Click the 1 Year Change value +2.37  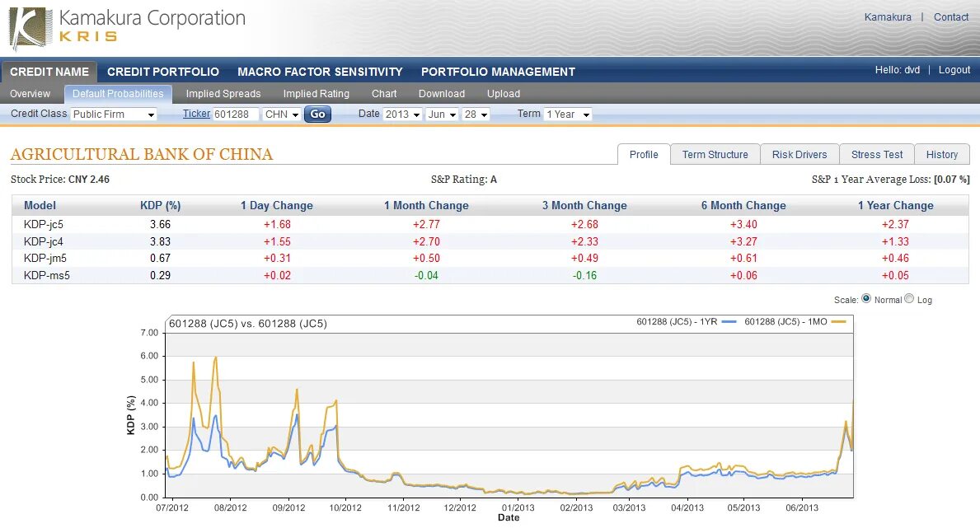click(x=896, y=224)
